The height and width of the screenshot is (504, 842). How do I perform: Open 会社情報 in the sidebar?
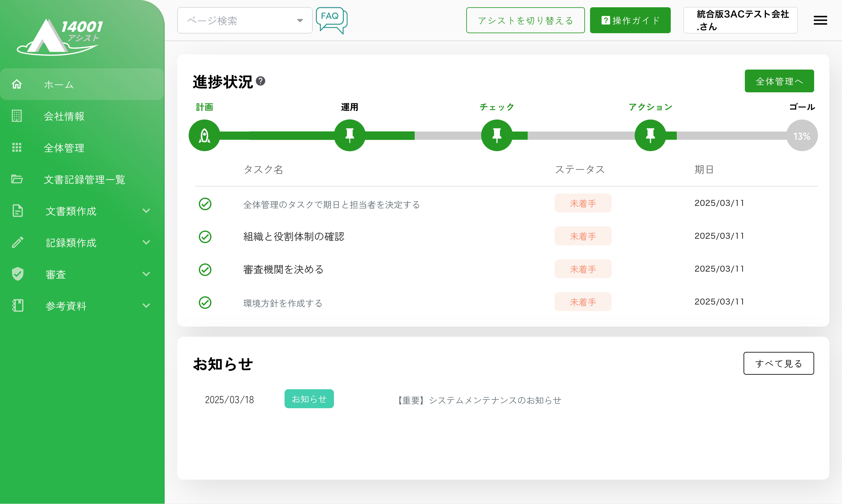pyautogui.click(x=64, y=116)
